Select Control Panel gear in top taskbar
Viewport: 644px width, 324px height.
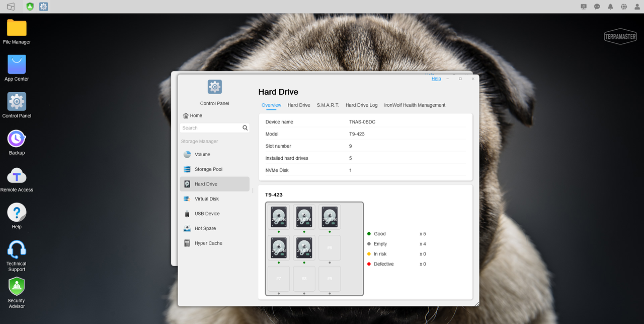coord(44,7)
